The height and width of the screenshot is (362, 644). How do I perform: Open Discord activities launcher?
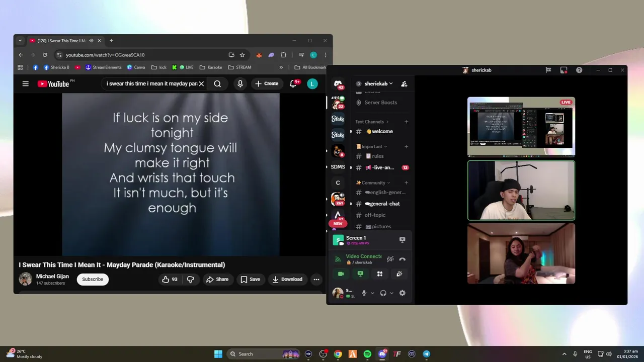[x=380, y=274]
